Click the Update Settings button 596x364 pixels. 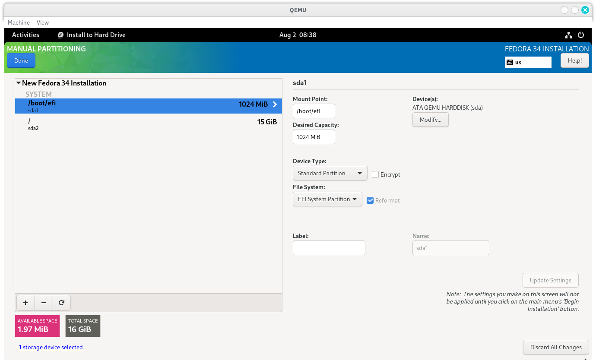551,280
